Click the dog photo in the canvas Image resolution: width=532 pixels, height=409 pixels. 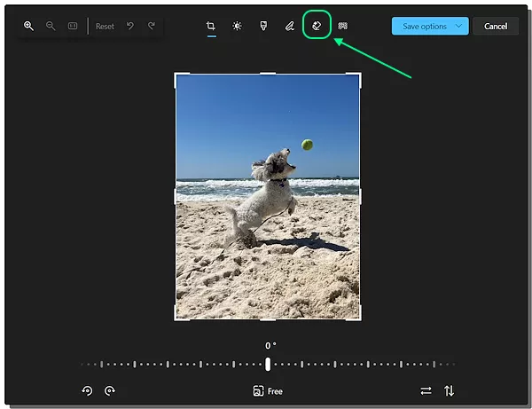pos(268,197)
